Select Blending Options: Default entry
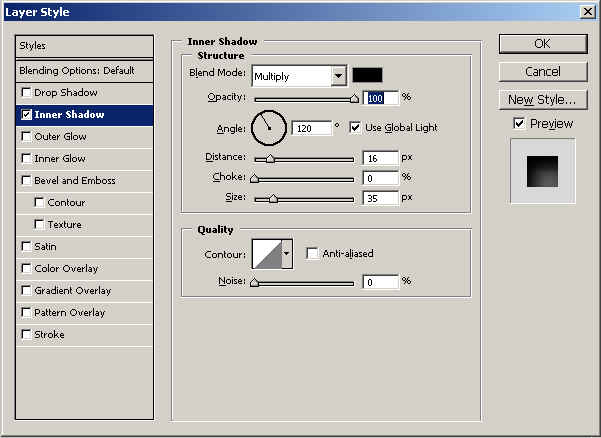 pos(84,71)
